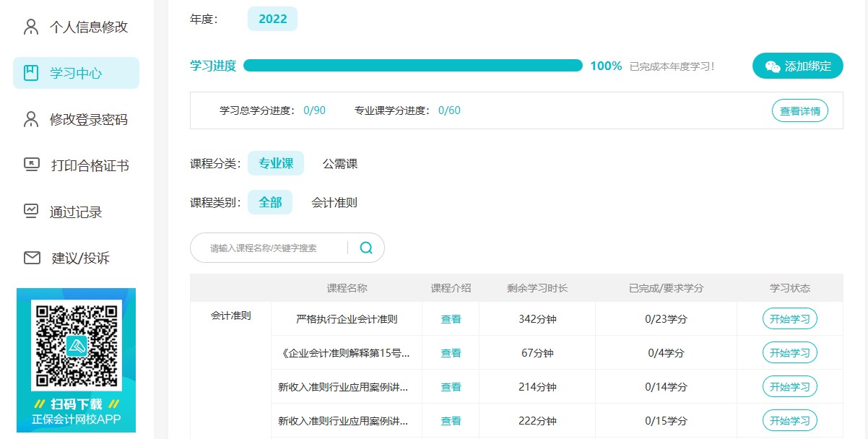This screenshot has width=868, height=439.
Task: Click the book icon beside 学习中心
Action: tap(31, 73)
